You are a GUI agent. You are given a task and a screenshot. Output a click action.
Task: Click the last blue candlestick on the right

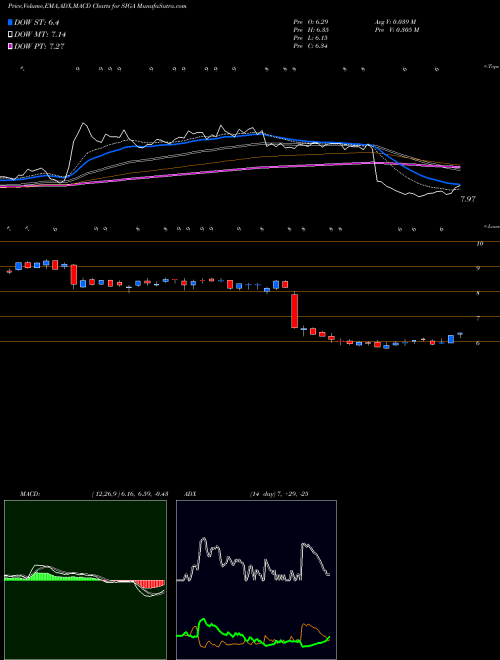click(x=460, y=334)
